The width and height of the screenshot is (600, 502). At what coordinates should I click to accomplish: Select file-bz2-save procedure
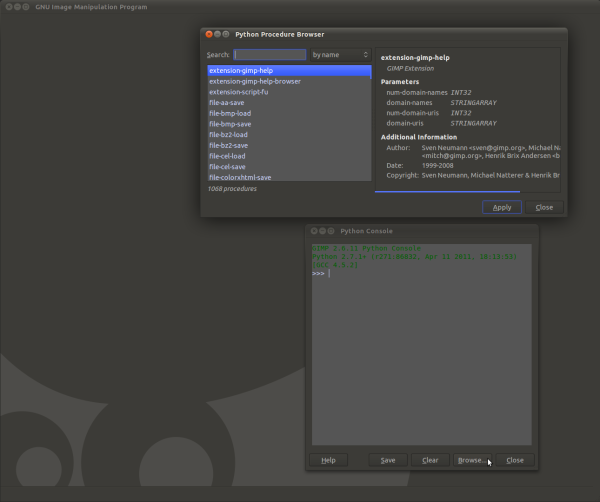[x=289, y=145]
